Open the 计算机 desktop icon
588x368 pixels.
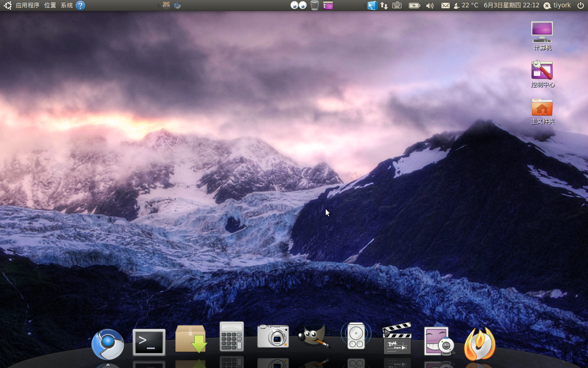tap(542, 36)
